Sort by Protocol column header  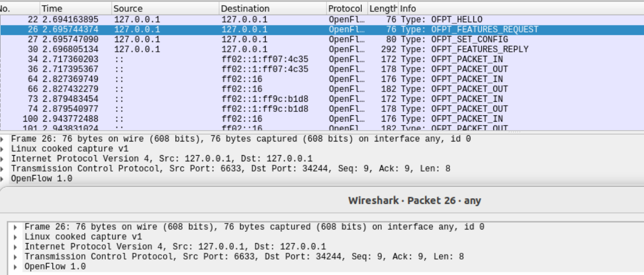(346, 9)
